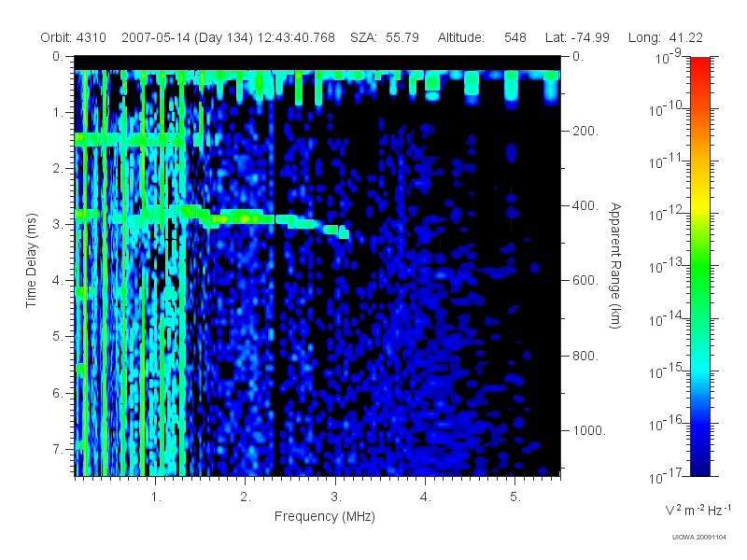The width and height of the screenshot is (747, 560).
Task: Click the green horizontal band at 1.5 ms delay
Action: point(130,139)
